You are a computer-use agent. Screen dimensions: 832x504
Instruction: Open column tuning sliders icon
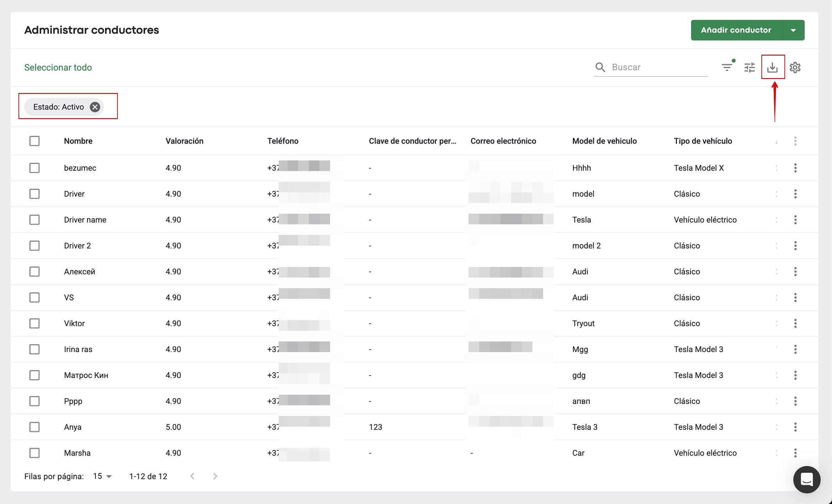pos(750,67)
